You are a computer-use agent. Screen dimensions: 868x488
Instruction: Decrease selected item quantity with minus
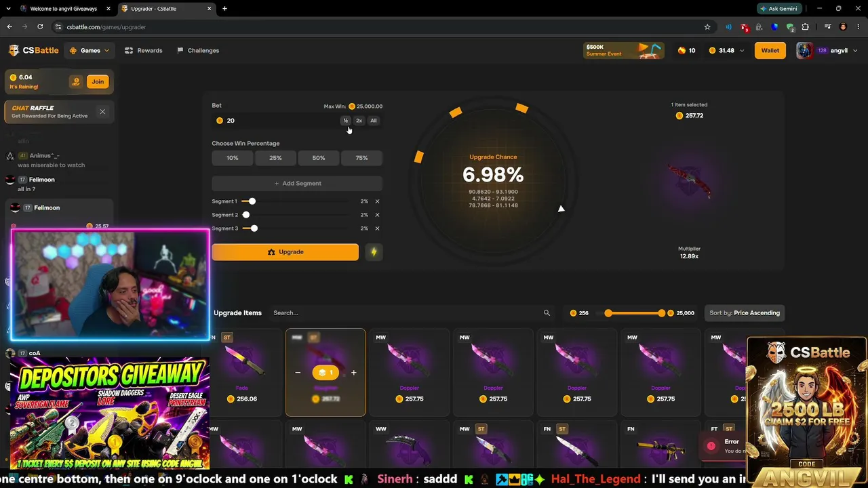pos(298,373)
